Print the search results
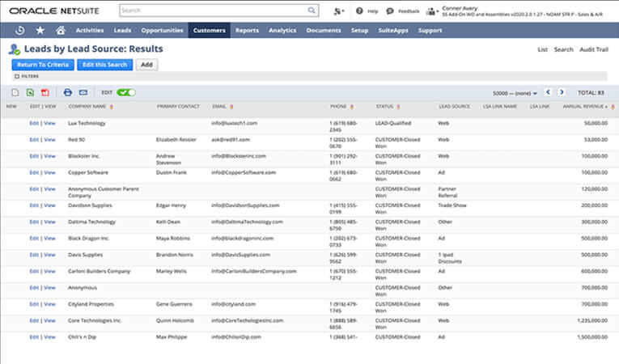This screenshot has height=364, width=619. coord(67,92)
